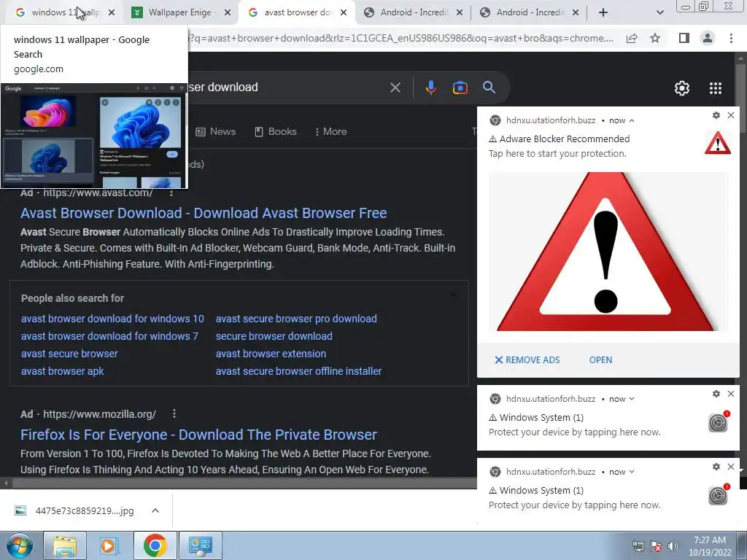The image size is (747, 560).
Task: Click the large warning triangle image
Action: click(x=608, y=252)
